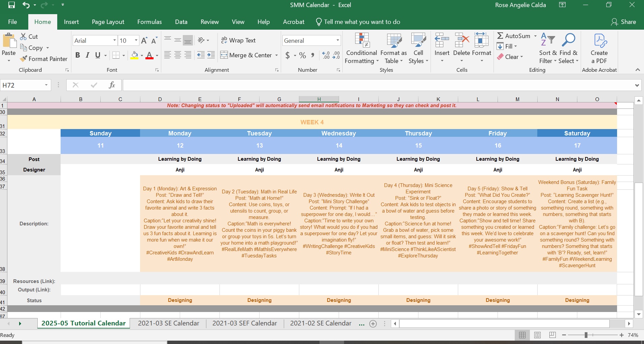Open the 2021-03 SE Calendar sheet
The width and height of the screenshot is (644, 344).
(x=169, y=323)
